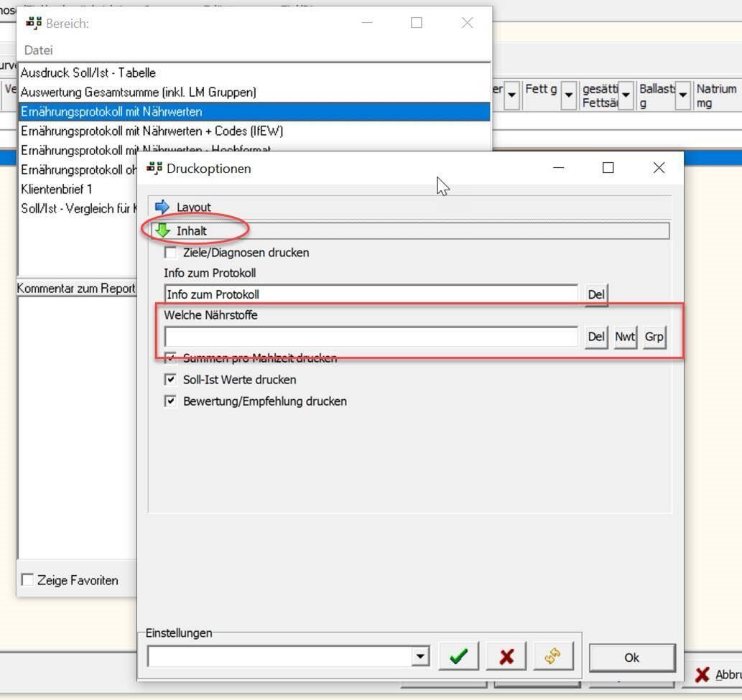The height and width of the screenshot is (700, 742).
Task: Open the Einstellungen dropdown list
Action: (x=420, y=656)
